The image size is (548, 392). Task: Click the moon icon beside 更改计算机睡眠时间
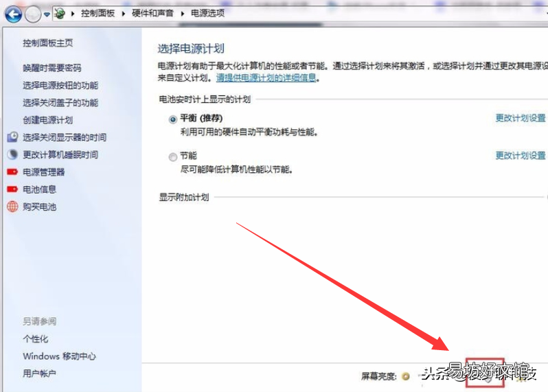pyautogui.click(x=12, y=154)
